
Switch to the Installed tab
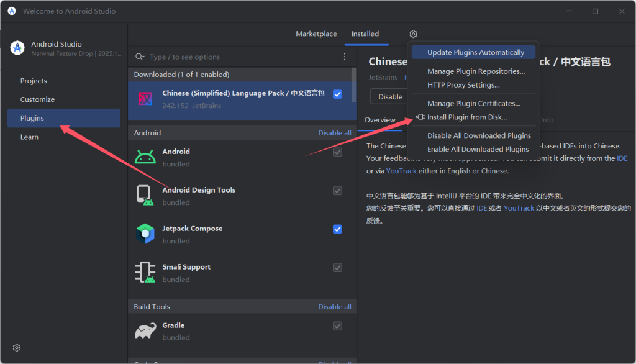365,34
